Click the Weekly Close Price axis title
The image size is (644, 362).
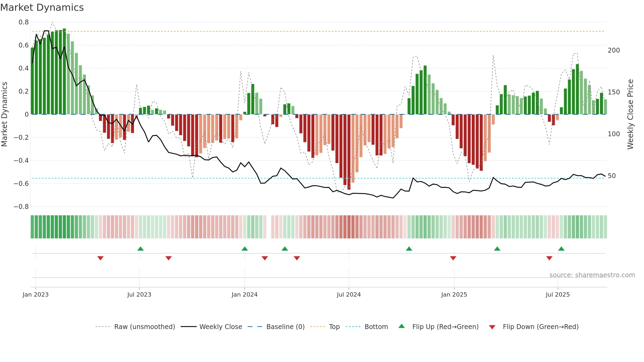pos(630,114)
